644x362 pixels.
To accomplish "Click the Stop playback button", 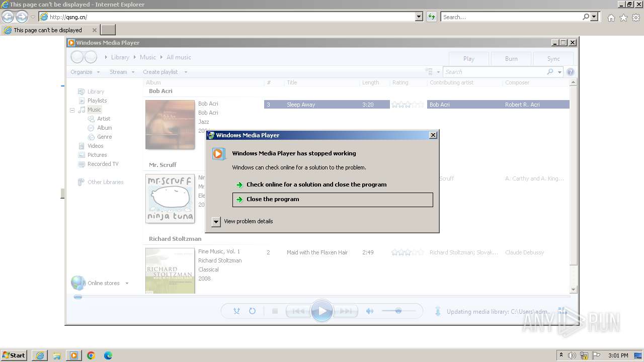I will click(x=275, y=311).
